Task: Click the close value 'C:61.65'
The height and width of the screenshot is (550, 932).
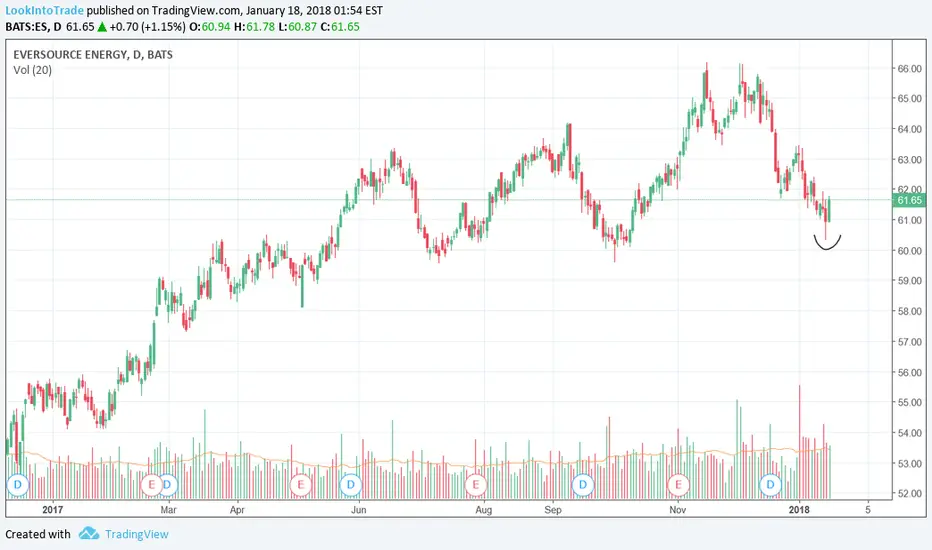Action: click(x=340, y=27)
